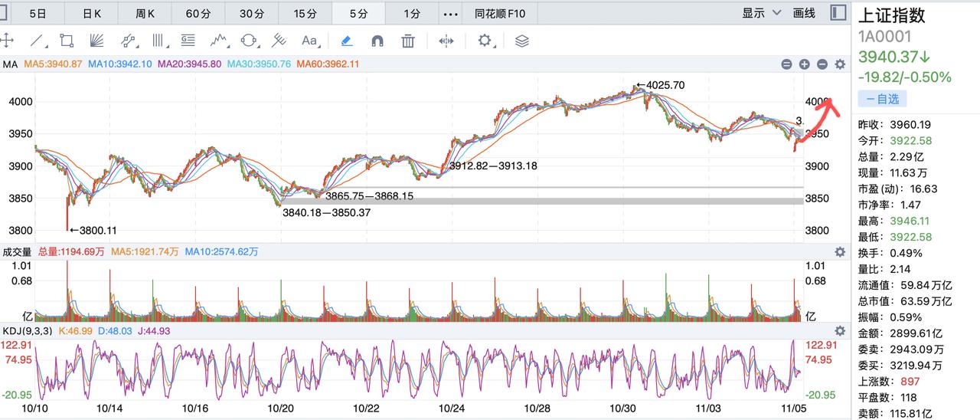Click the equals icon in MA header
The width and height of the screenshot is (980, 420).
[x=786, y=64]
